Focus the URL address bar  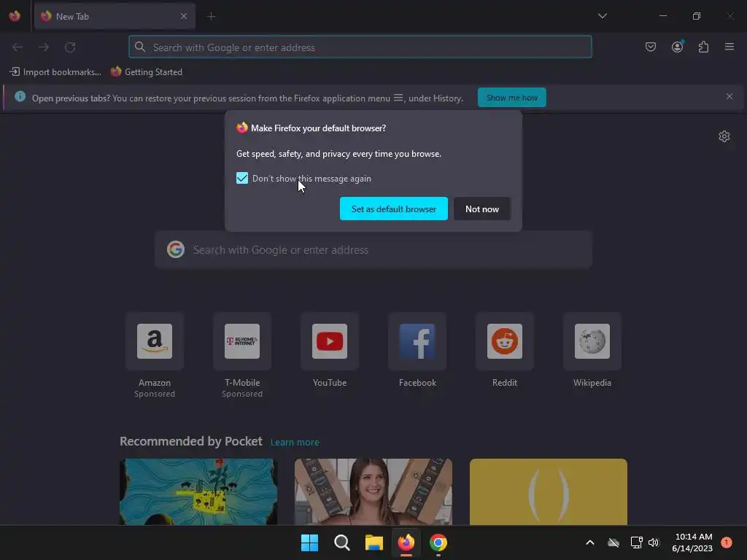coord(360,47)
